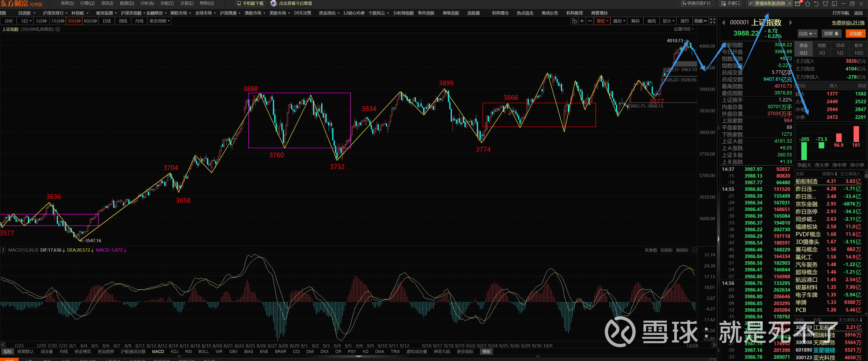
Task: Select the KDJ indicator tab
Action: coord(175,352)
